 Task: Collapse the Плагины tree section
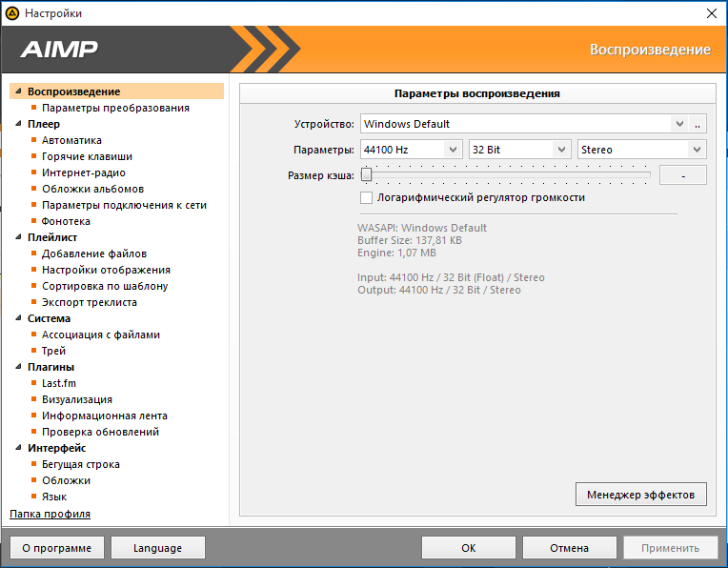tap(18, 367)
